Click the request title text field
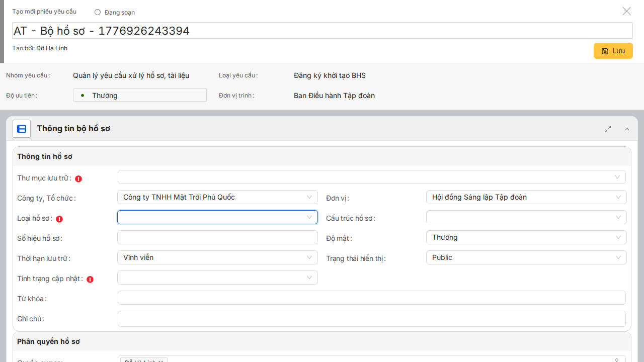The width and height of the screenshot is (644, 362). tap(322, 31)
